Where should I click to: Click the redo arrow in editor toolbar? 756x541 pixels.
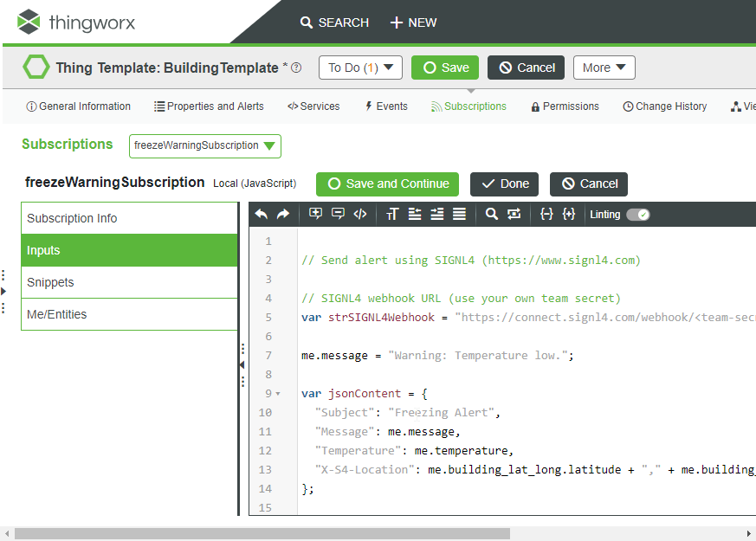pyautogui.click(x=283, y=214)
